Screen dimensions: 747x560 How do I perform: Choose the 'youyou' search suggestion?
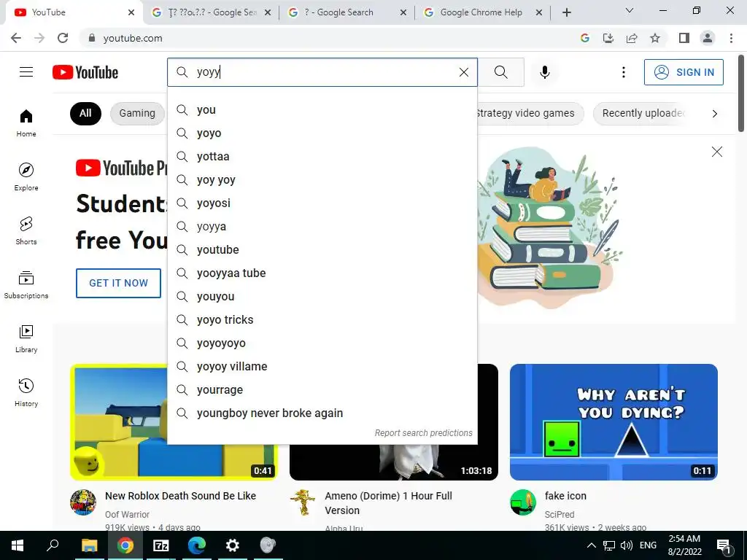(x=322, y=297)
